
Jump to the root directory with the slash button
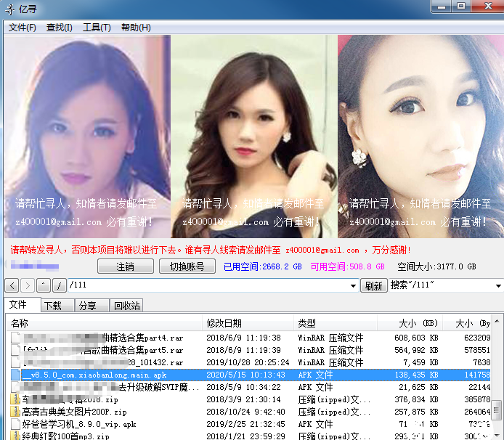coord(60,285)
